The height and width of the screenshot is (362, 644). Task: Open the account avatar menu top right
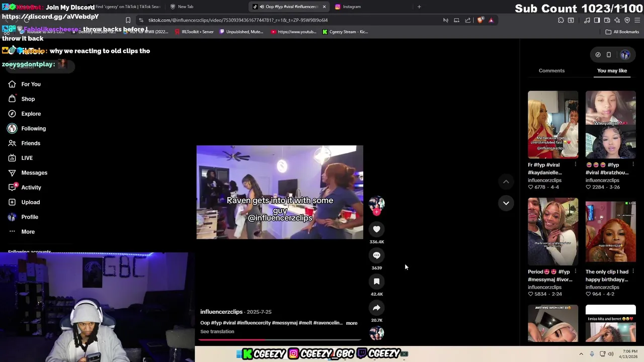(x=625, y=55)
